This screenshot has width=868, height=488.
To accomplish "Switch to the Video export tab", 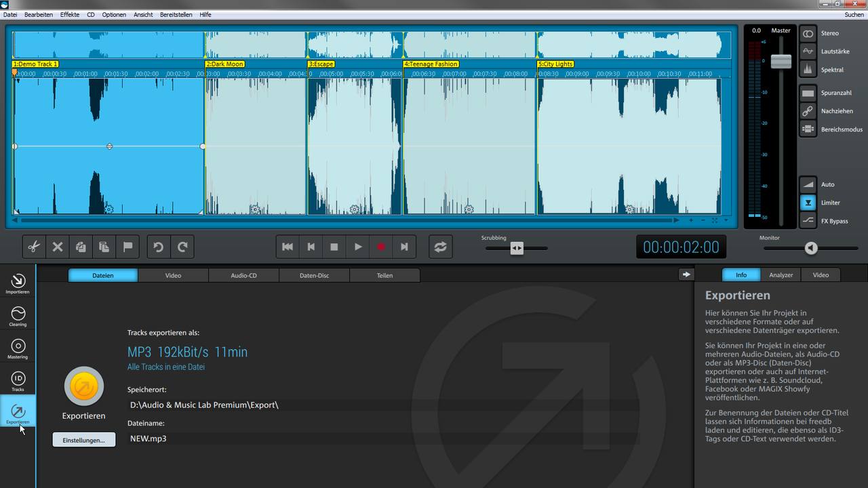I will [x=173, y=275].
